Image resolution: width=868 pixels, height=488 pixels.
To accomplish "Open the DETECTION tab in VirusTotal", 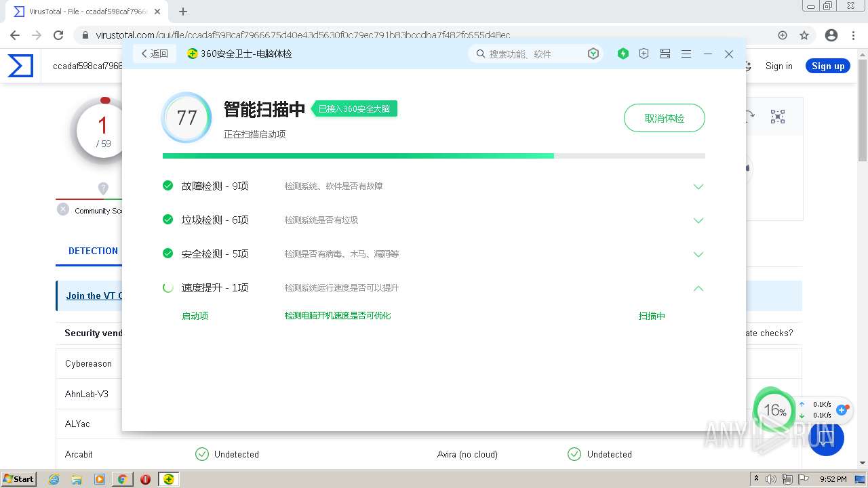I will coord(93,251).
